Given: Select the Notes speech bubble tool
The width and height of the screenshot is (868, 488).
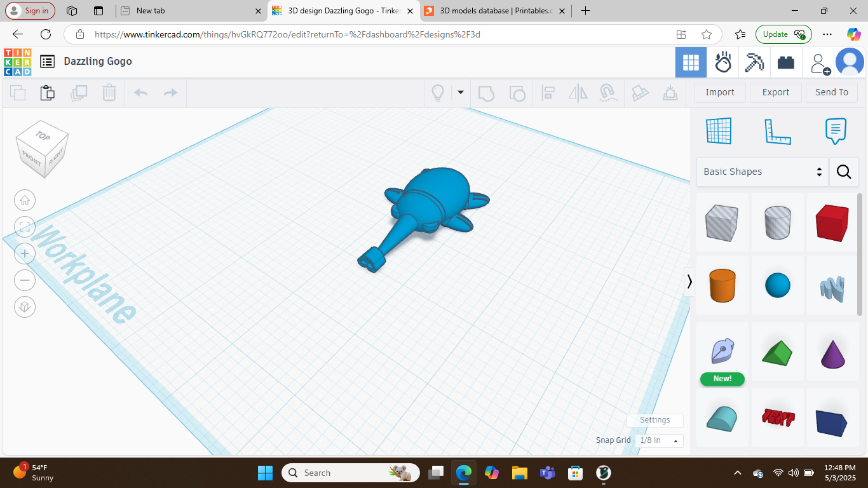Looking at the screenshot, I should pyautogui.click(x=836, y=131).
